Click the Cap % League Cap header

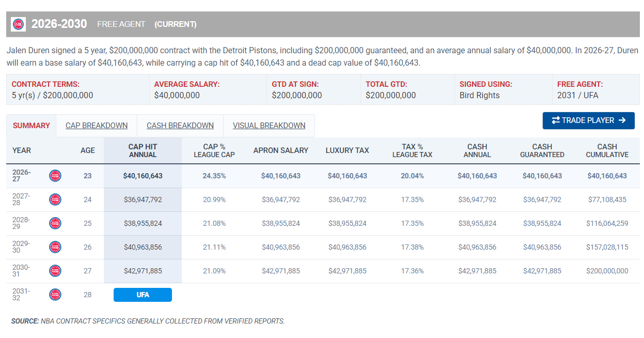point(214,150)
